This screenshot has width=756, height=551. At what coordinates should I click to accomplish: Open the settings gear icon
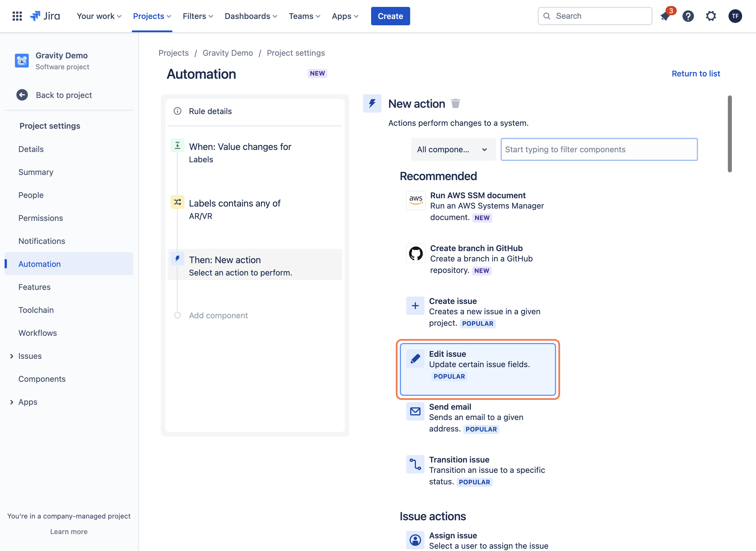tap(711, 16)
